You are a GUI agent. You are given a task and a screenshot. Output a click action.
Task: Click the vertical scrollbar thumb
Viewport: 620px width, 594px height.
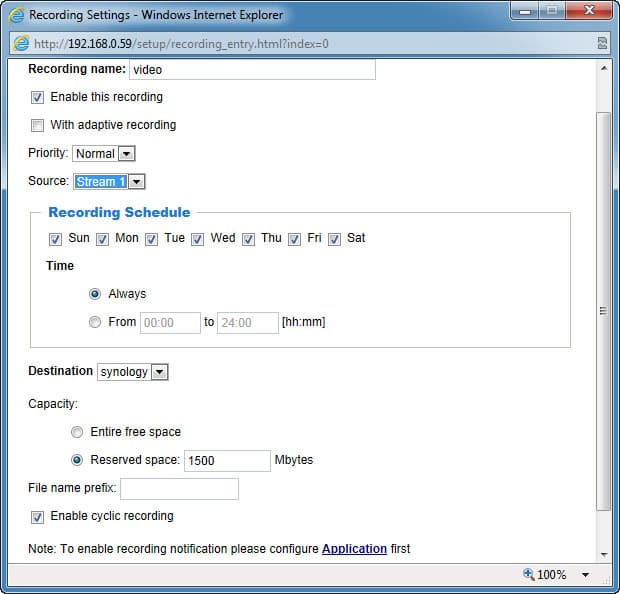click(603, 311)
